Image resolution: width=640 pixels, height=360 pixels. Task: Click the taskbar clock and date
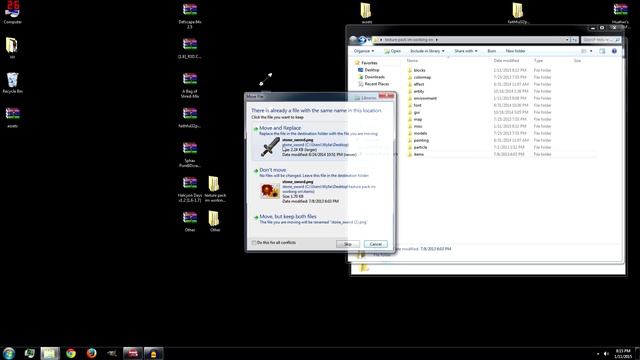pyautogui.click(x=623, y=353)
